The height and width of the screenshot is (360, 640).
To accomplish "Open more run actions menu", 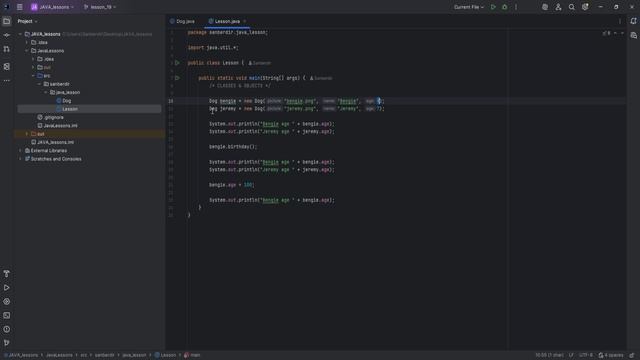I will pyautogui.click(x=516, y=7).
